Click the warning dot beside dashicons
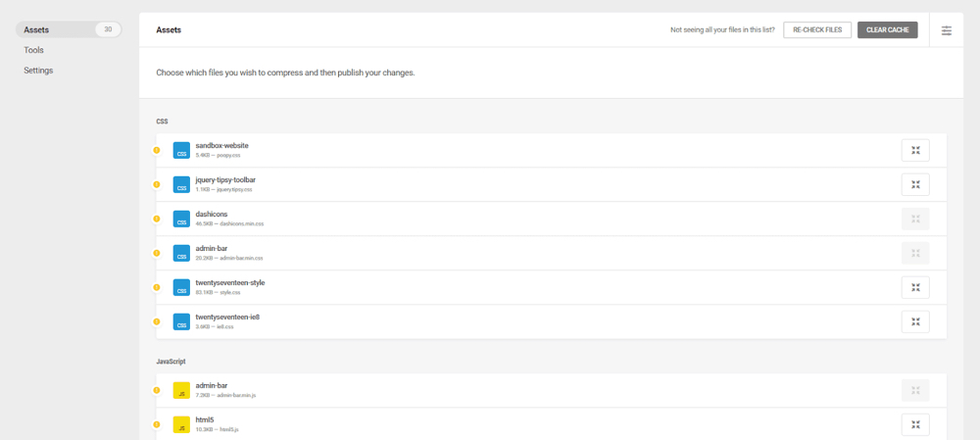The width and height of the screenshot is (980, 440). (156, 219)
